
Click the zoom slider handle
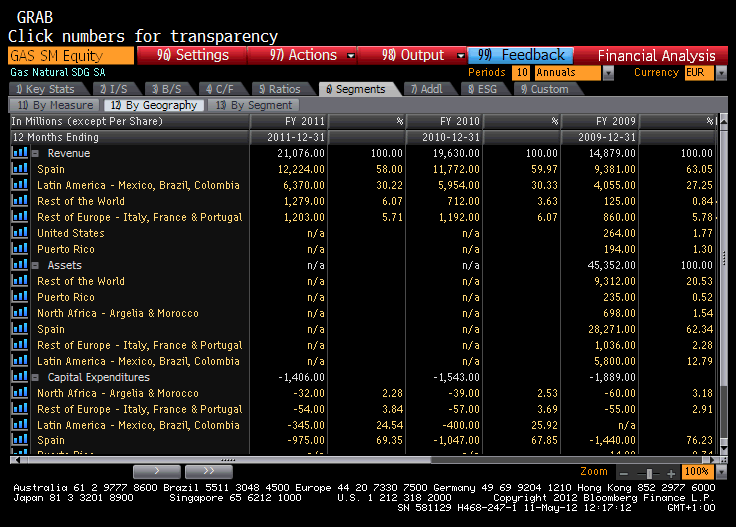(649, 474)
